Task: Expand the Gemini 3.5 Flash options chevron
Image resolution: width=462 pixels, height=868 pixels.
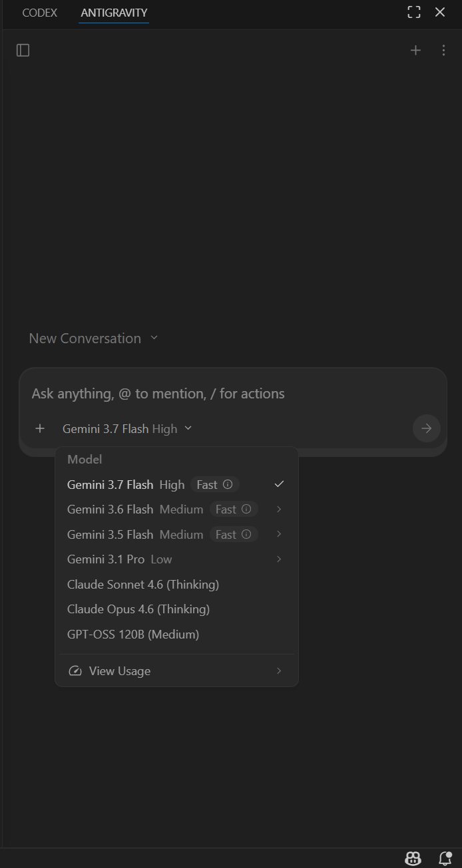Action: 279,534
